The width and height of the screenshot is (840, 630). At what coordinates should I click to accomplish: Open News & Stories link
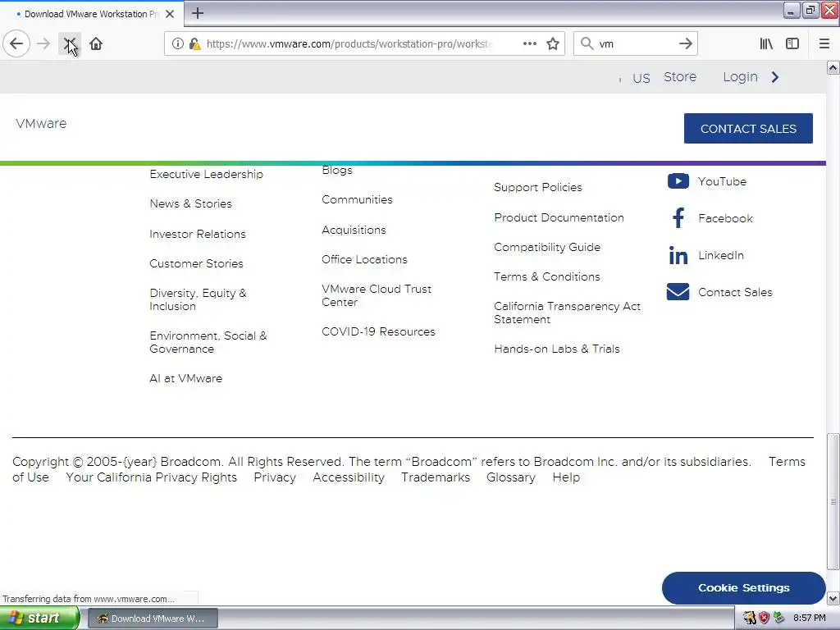[190, 203]
